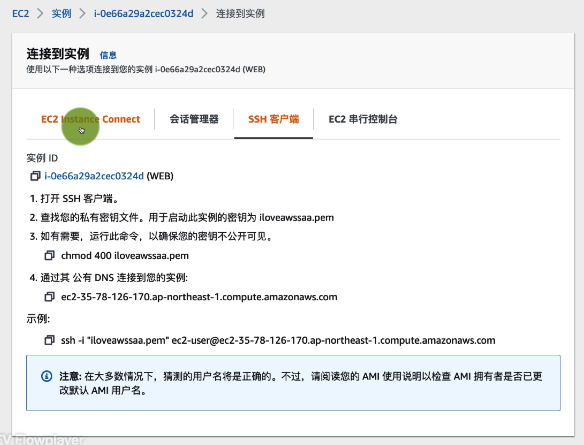Click the ssh -i example command text
This screenshot has width=584, height=445.
(278, 340)
